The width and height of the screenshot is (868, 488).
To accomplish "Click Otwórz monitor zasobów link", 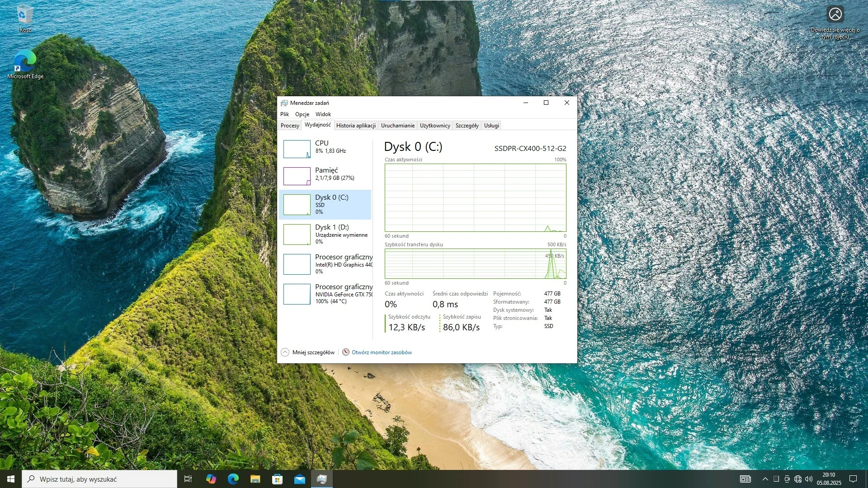I will 382,352.
